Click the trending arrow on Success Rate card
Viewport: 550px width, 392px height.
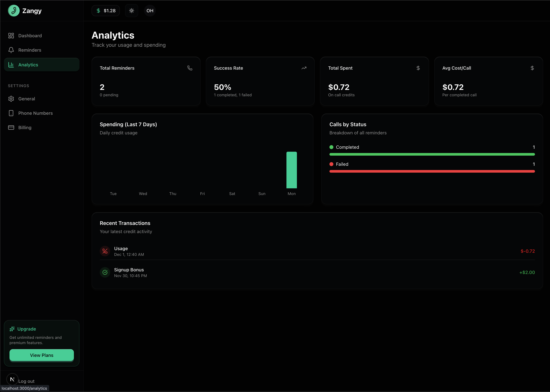tap(304, 68)
